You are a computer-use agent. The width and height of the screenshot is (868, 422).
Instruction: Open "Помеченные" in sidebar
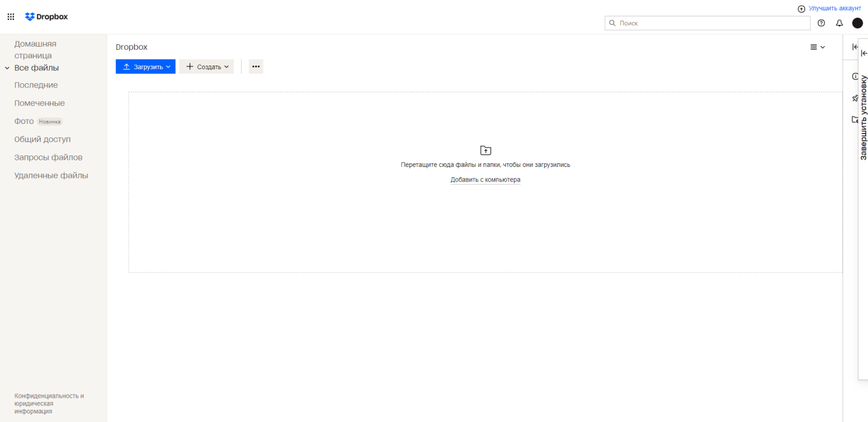(x=39, y=103)
